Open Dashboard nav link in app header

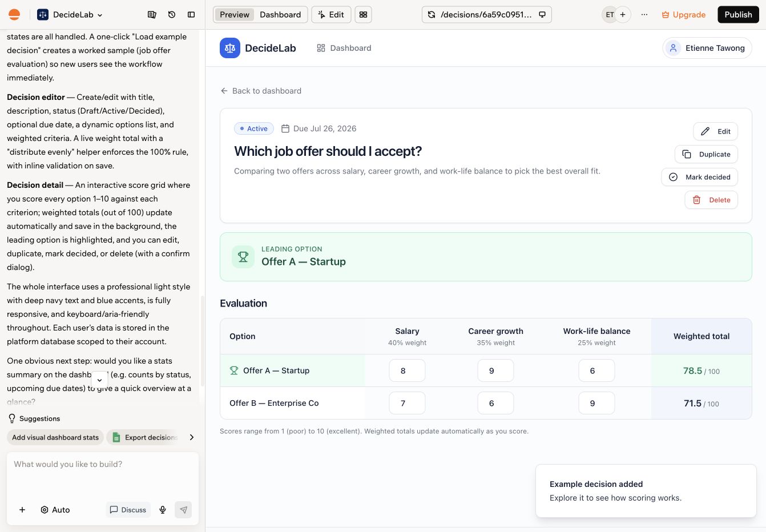tap(344, 48)
